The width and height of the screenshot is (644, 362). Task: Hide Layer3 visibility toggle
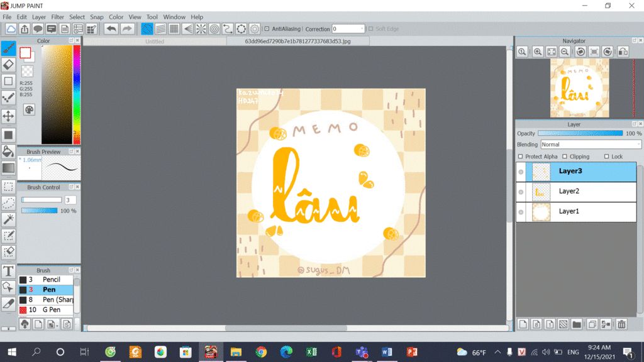(x=521, y=172)
